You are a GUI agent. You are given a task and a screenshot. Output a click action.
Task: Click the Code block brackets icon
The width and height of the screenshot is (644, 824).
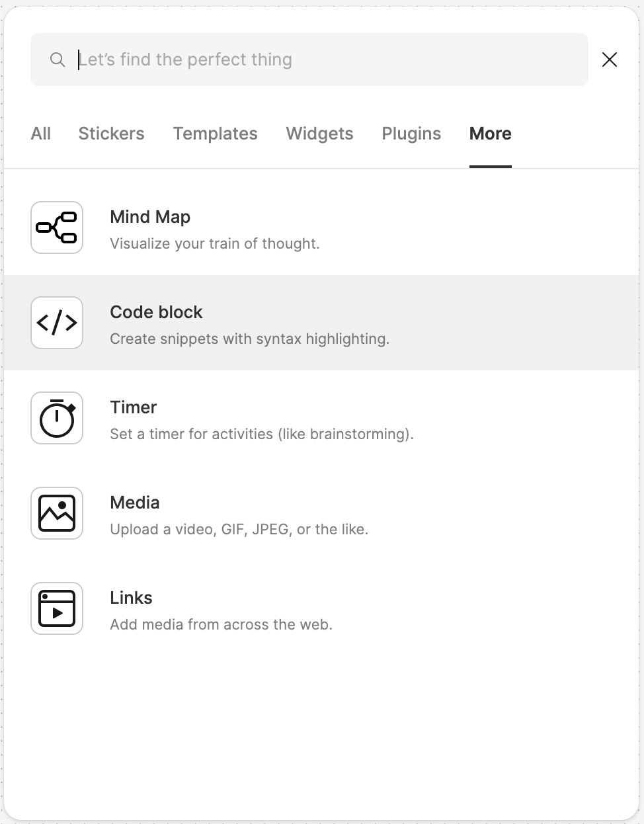[x=57, y=323]
